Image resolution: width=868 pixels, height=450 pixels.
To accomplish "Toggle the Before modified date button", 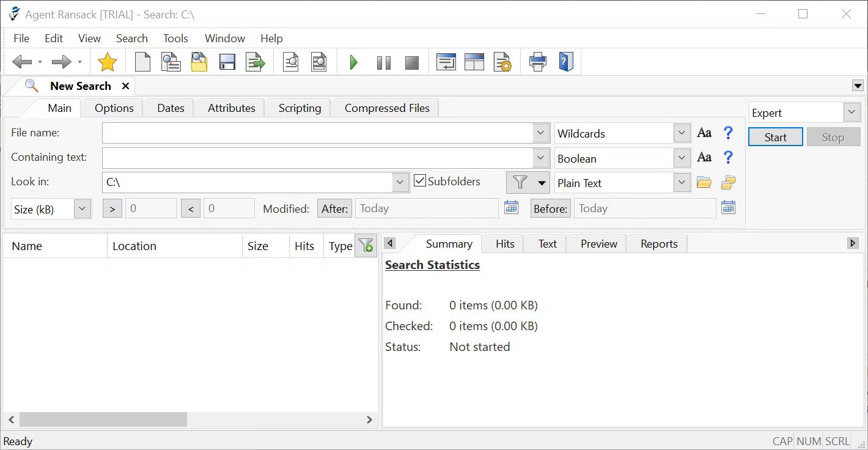I will (550, 208).
